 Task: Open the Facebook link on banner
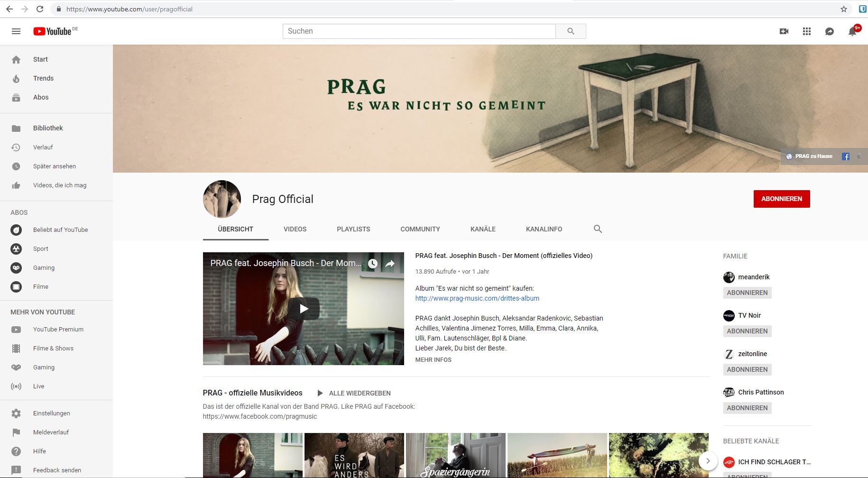tap(845, 156)
